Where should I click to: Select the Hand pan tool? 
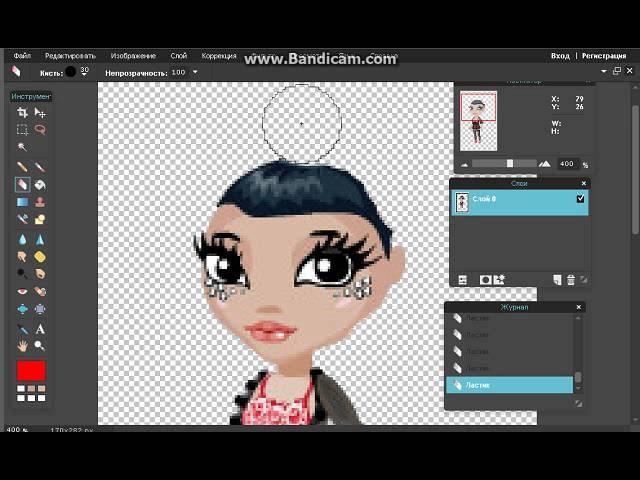point(22,346)
